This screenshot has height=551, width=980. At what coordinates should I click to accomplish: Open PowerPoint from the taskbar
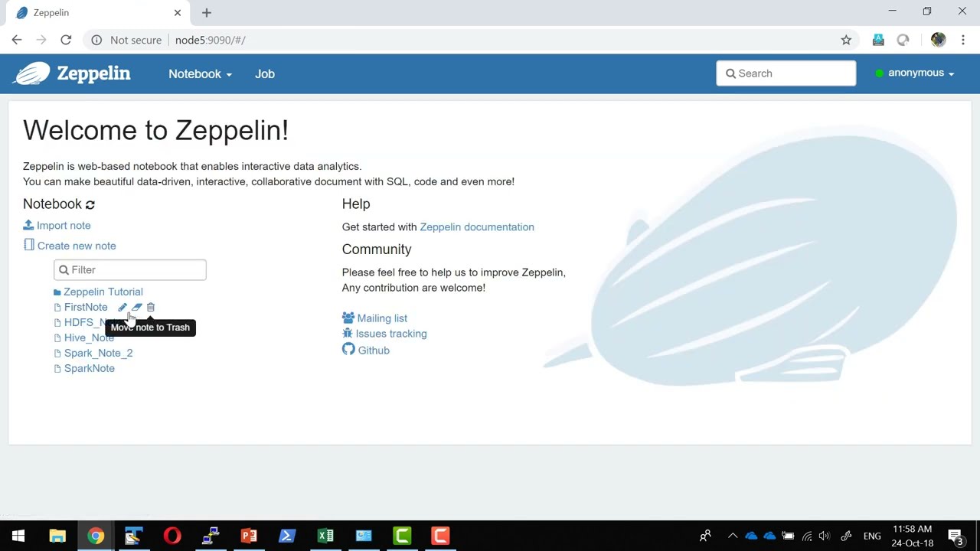249,536
